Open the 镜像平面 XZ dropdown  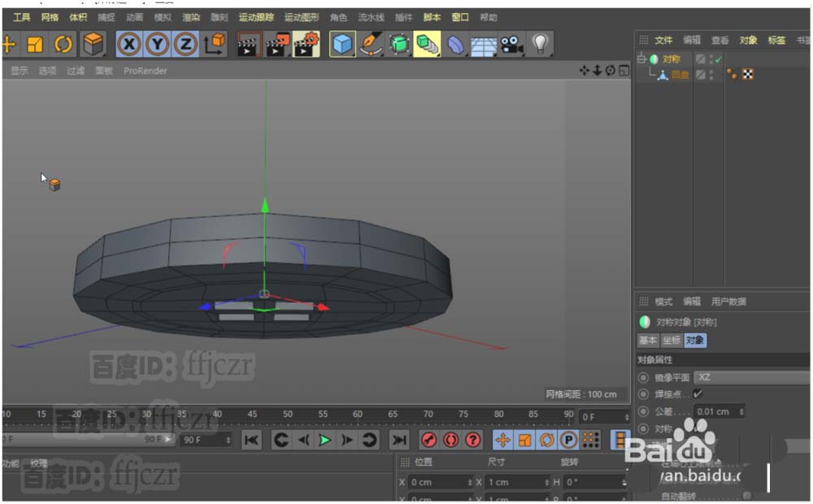point(751,377)
